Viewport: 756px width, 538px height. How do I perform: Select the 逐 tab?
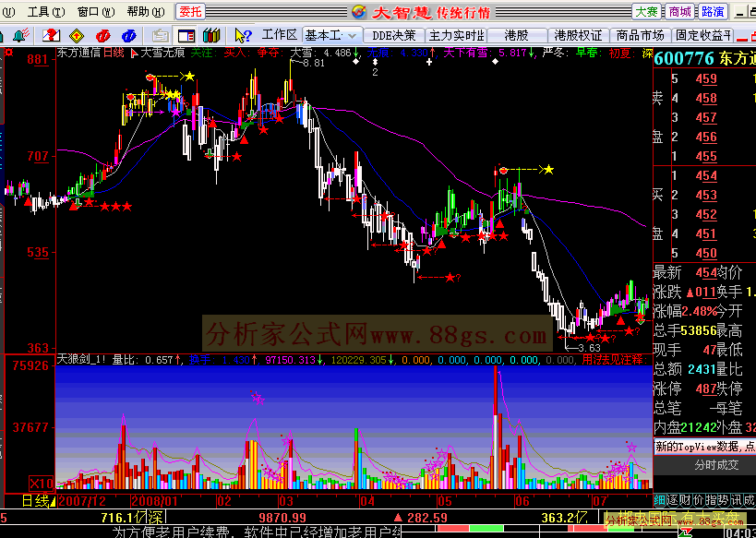point(672,500)
